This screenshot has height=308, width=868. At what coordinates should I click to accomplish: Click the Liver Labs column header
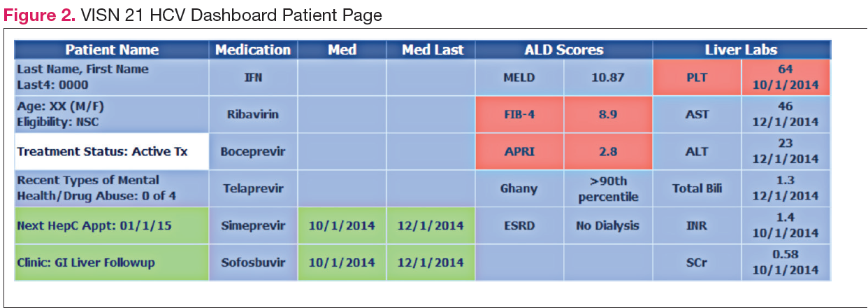742,50
